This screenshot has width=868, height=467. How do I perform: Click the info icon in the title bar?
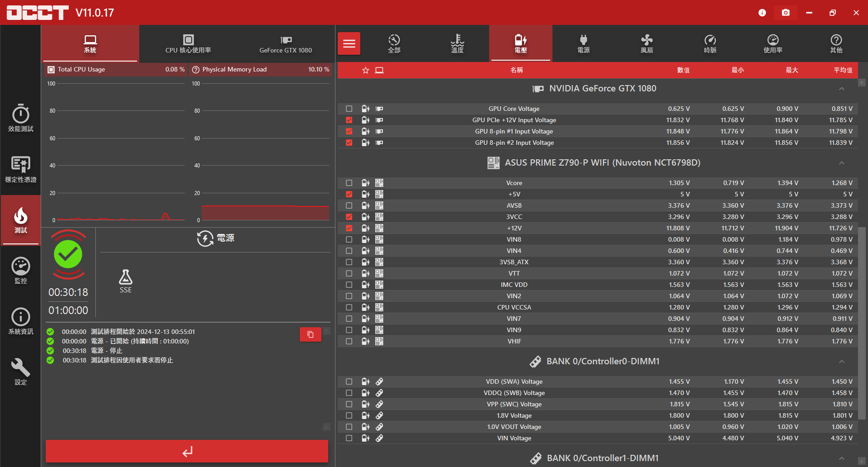(x=762, y=13)
